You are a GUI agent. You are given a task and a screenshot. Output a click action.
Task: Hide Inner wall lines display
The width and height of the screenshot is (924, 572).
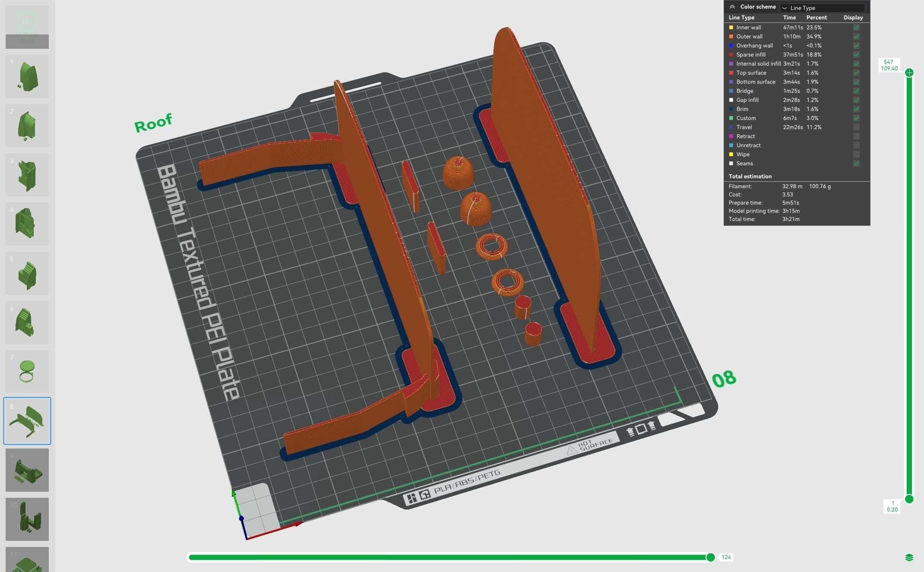point(856,28)
